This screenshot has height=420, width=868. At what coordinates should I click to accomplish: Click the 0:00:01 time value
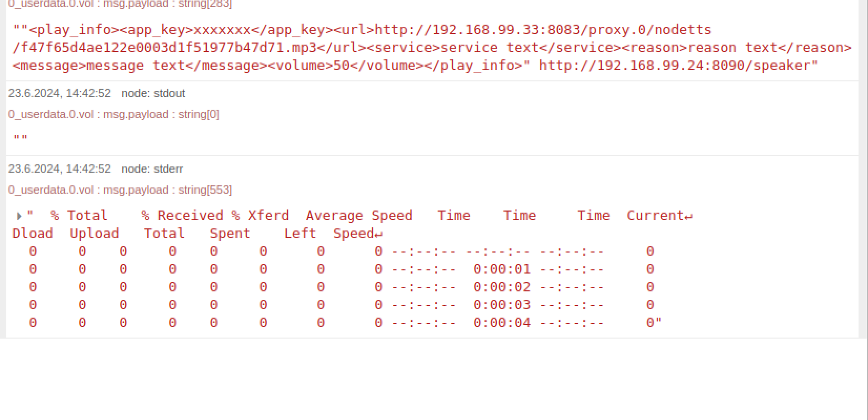(x=502, y=269)
